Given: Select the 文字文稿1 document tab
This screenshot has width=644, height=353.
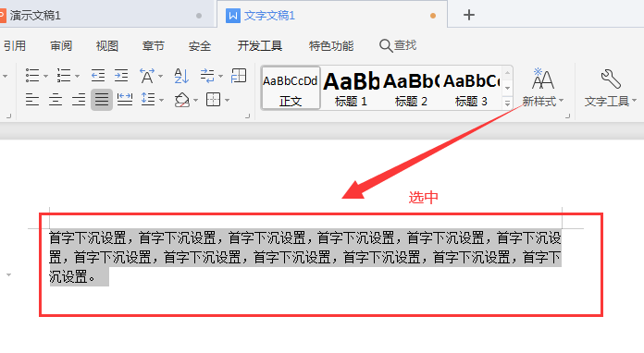Looking at the screenshot, I should pyautogui.click(x=332, y=16).
